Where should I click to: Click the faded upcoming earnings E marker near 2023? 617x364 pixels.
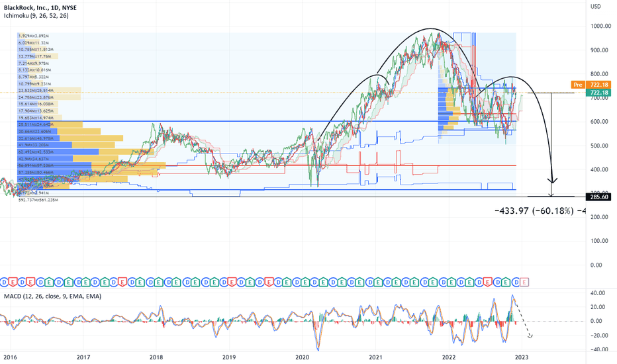(x=524, y=282)
